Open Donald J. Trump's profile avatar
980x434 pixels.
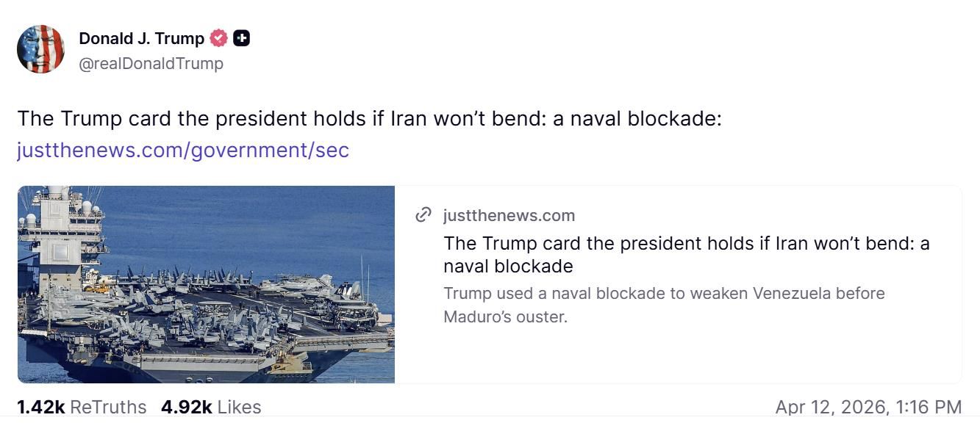coord(40,49)
